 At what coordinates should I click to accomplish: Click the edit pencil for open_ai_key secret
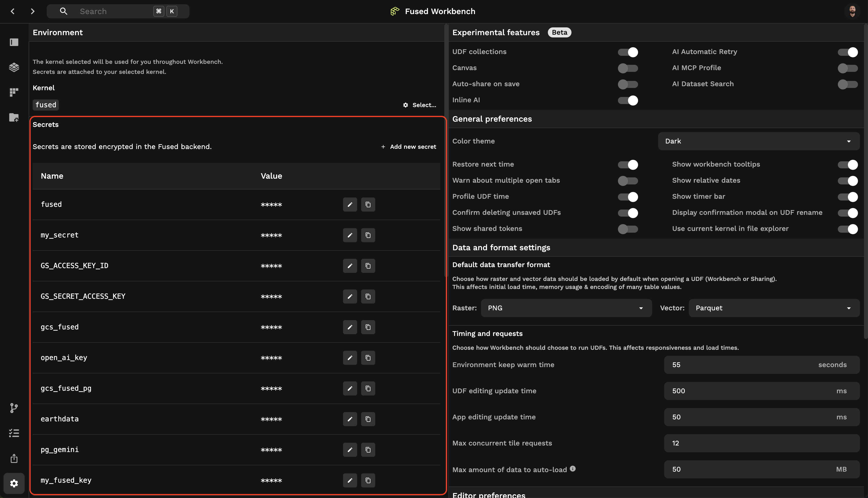click(x=350, y=358)
